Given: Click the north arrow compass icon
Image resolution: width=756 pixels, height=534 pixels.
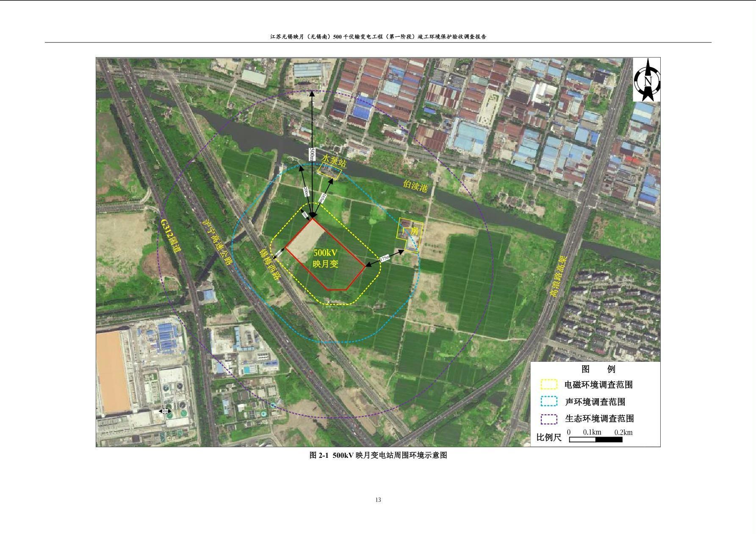Looking at the screenshot, I should 647,80.
